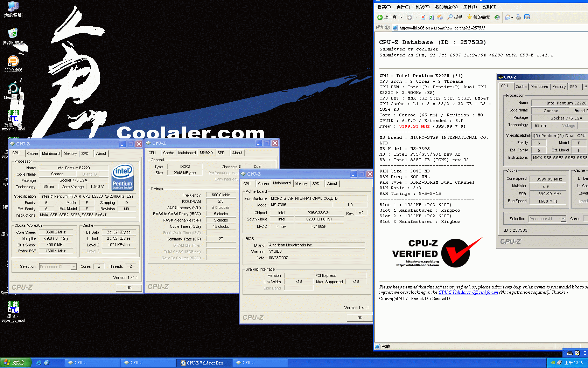Click OK in the left CPU-Z window
Image resolution: width=588 pixels, height=368 pixels.
[x=129, y=287]
